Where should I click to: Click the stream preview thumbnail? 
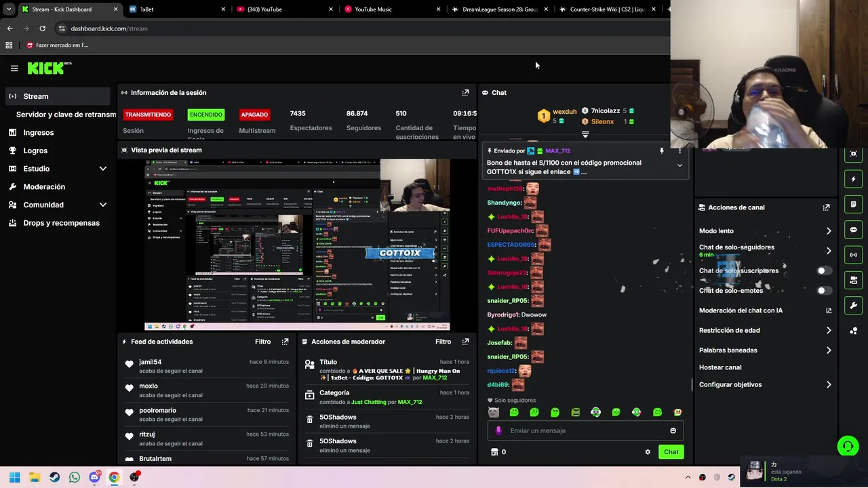[x=297, y=245]
